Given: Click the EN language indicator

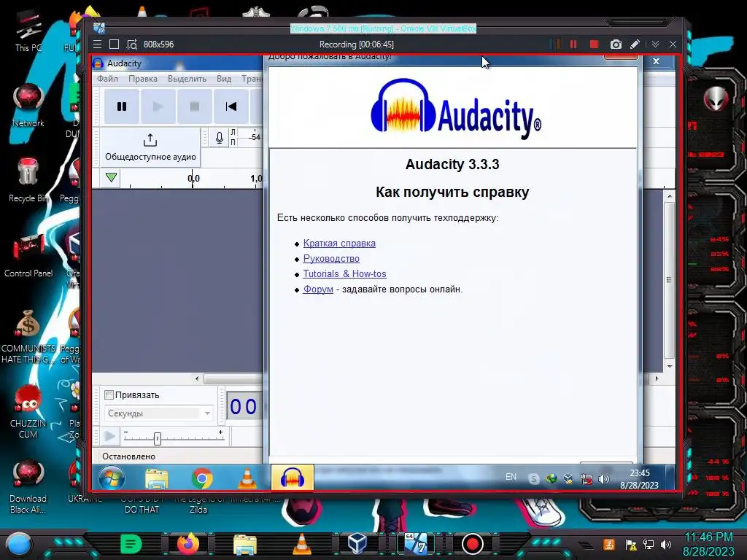Looking at the screenshot, I should coord(511,477).
